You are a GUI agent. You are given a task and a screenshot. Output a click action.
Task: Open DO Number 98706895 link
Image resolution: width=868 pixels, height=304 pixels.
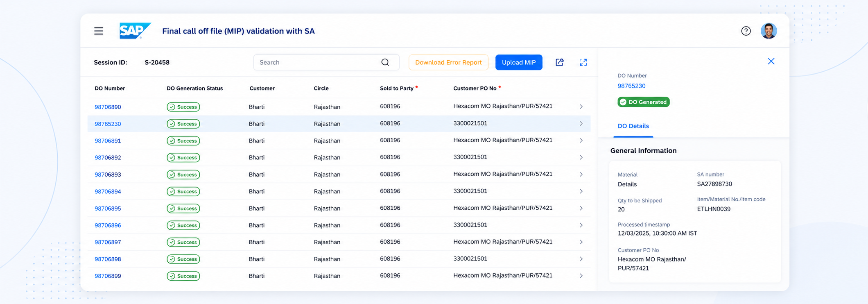(x=108, y=209)
